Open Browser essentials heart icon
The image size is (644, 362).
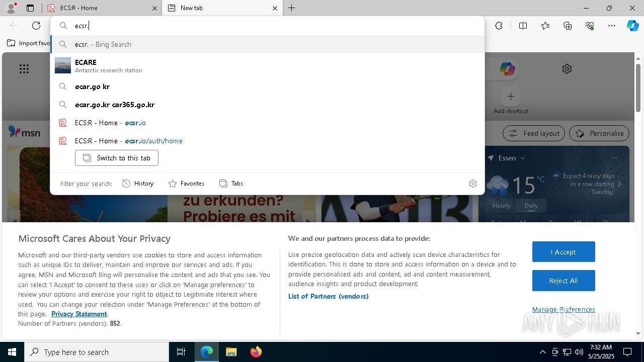point(590,26)
